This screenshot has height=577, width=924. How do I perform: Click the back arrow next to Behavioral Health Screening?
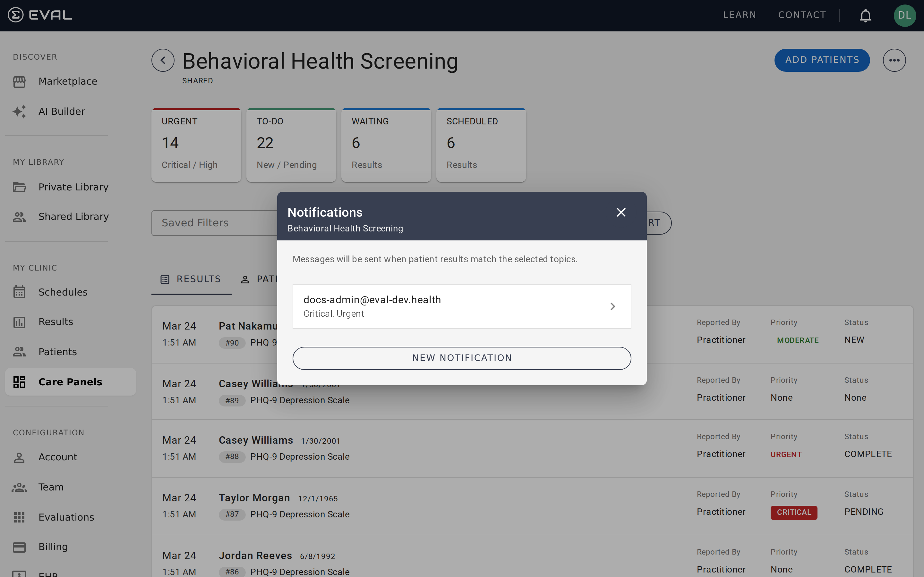[x=163, y=60]
